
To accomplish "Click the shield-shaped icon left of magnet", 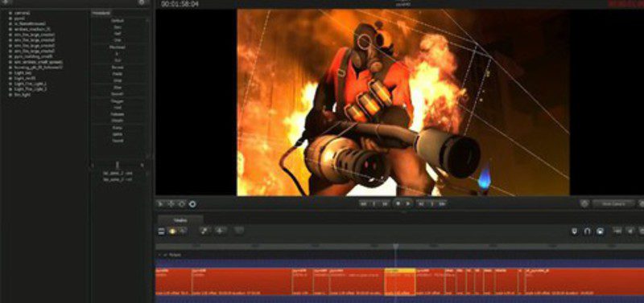I will coord(575,231).
